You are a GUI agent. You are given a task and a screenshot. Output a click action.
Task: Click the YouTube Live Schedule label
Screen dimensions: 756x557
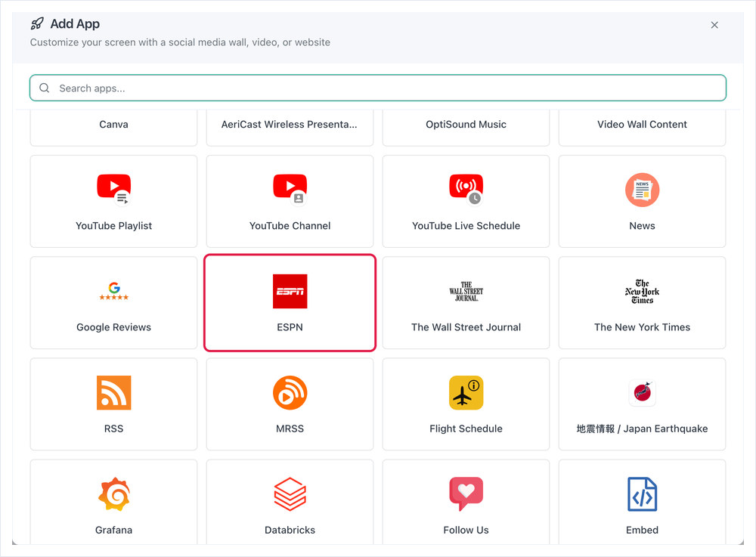tap(466, 225)
